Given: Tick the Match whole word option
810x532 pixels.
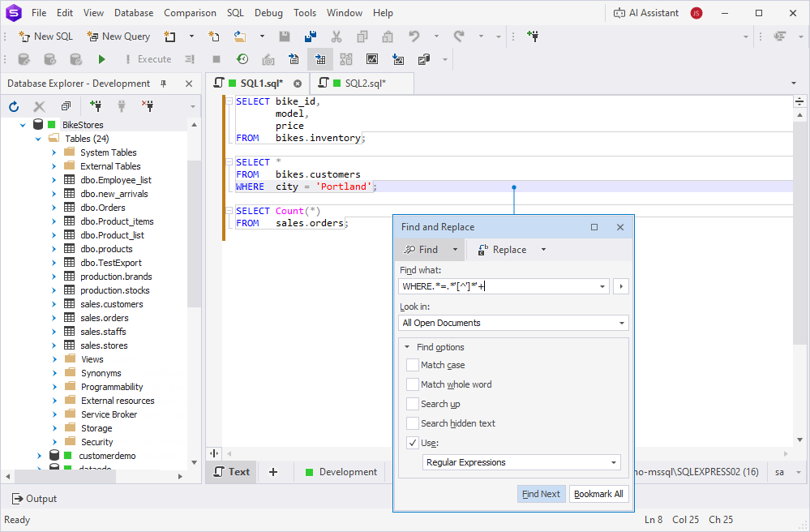Looking at the screenshot, I should pos(414,384).
